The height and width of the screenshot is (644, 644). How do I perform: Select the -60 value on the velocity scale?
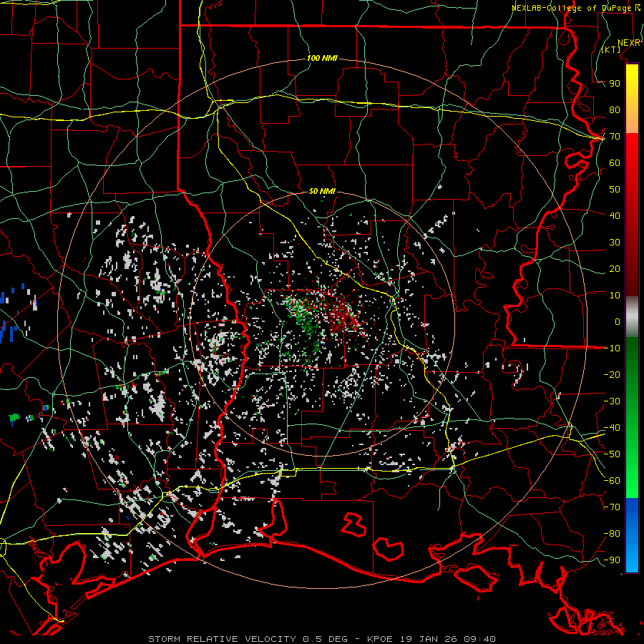pos(612,481)
